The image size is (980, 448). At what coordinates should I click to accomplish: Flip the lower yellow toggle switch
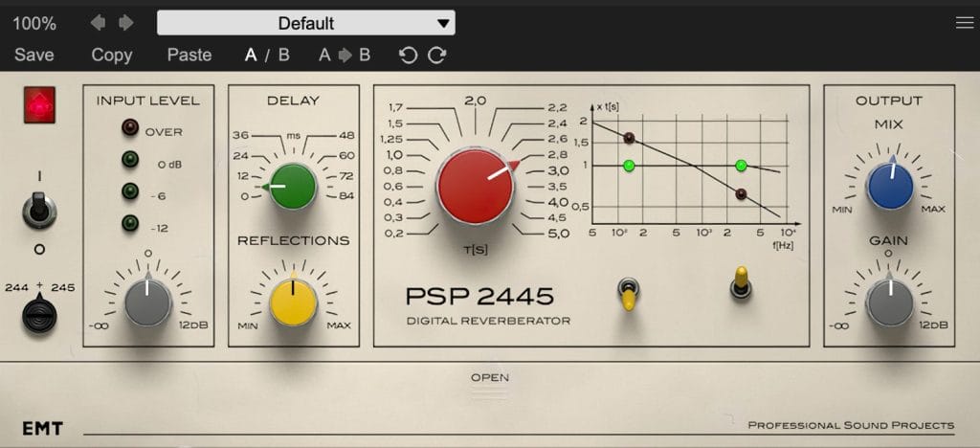click(x=628, y=294)
